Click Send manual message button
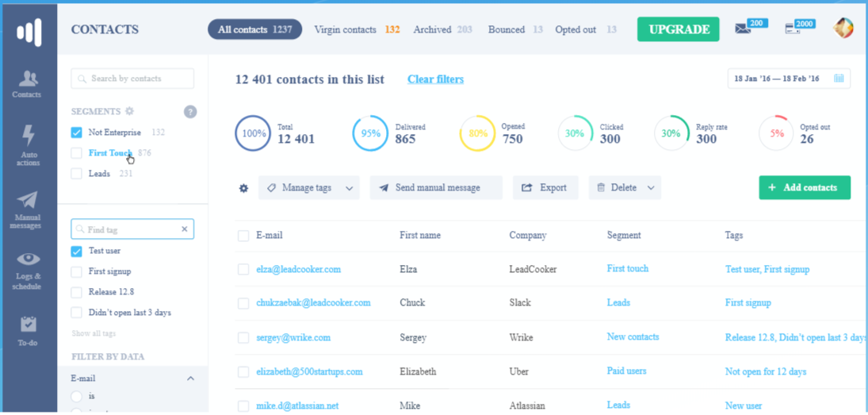Viewport: 868px width, 415px height. (436, 188)
